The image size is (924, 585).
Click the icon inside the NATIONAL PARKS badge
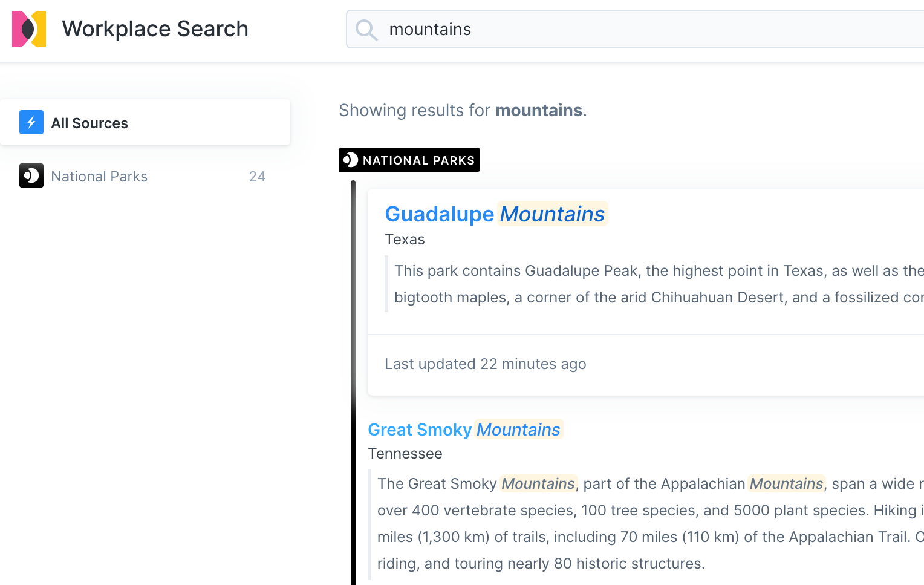click(351, 160)
